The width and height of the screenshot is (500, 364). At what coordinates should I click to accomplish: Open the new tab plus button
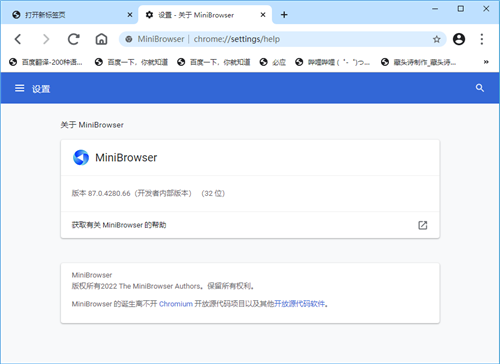point(284,15)
